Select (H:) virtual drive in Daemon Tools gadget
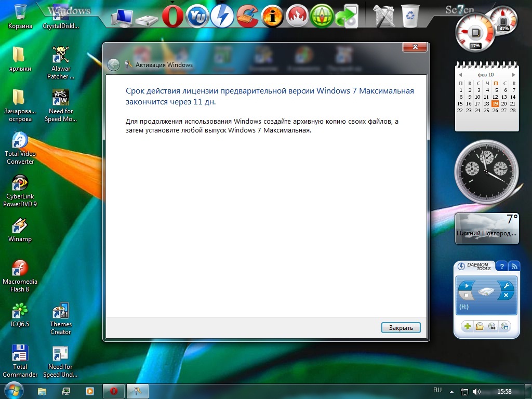This screenshot has height=399, width=532. click(464, 307)
